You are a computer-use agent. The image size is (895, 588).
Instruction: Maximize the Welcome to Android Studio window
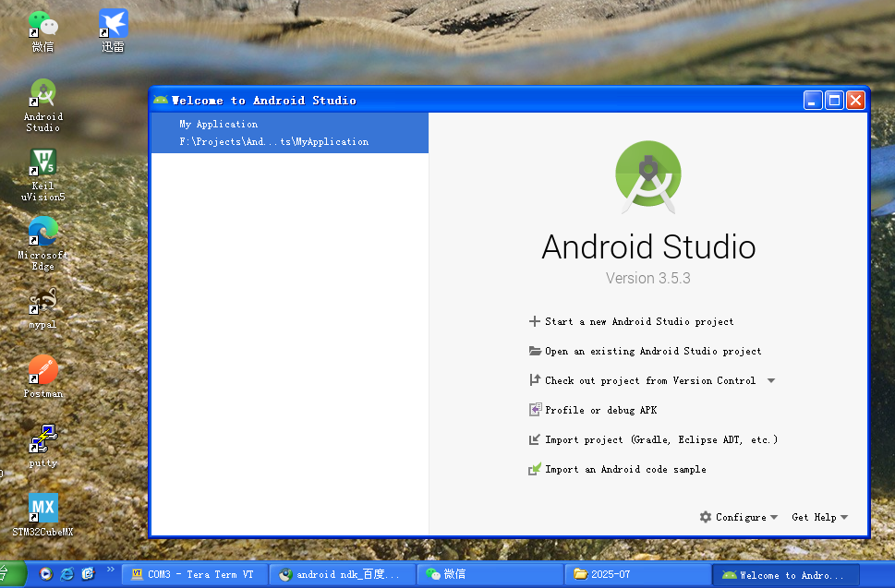834,101
